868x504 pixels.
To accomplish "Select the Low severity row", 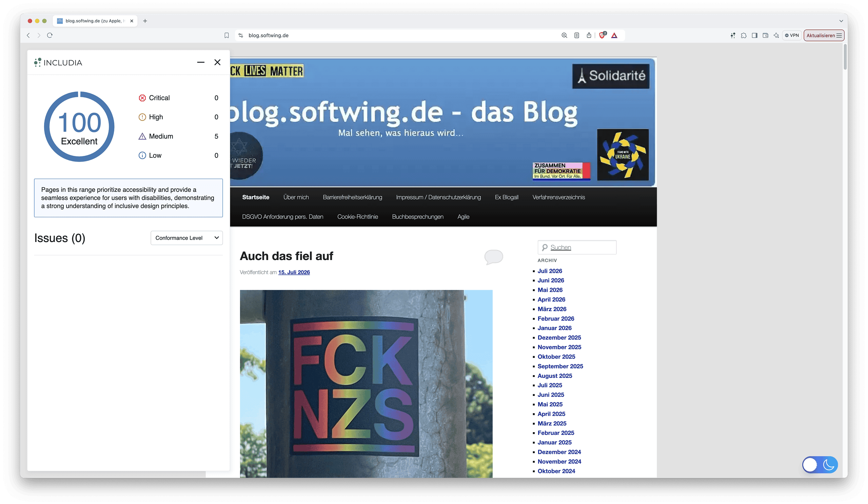I will pyautogui.click(x=178, y=156).
